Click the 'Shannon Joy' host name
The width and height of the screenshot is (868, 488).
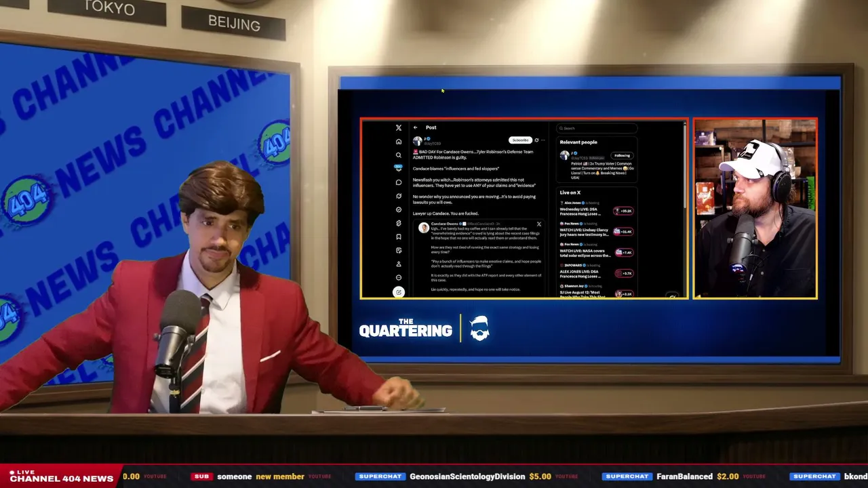pyautogui.click(x=574, y=286)
